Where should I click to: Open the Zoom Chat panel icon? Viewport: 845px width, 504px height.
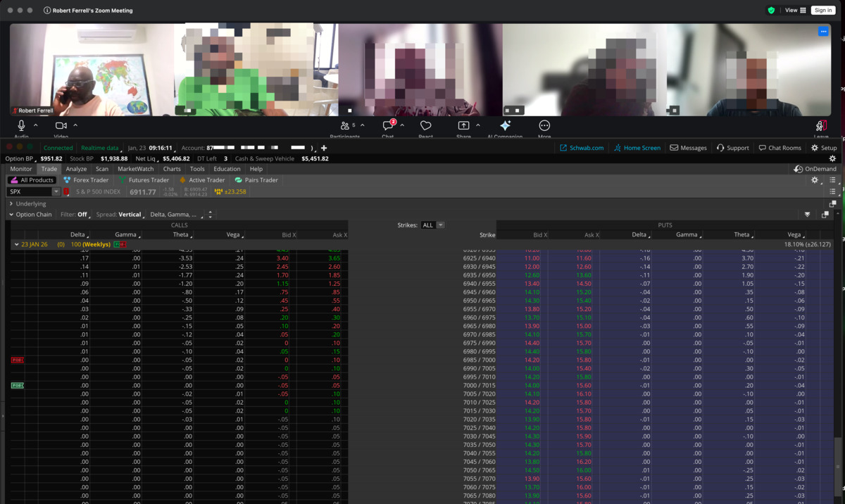point(388,126)
